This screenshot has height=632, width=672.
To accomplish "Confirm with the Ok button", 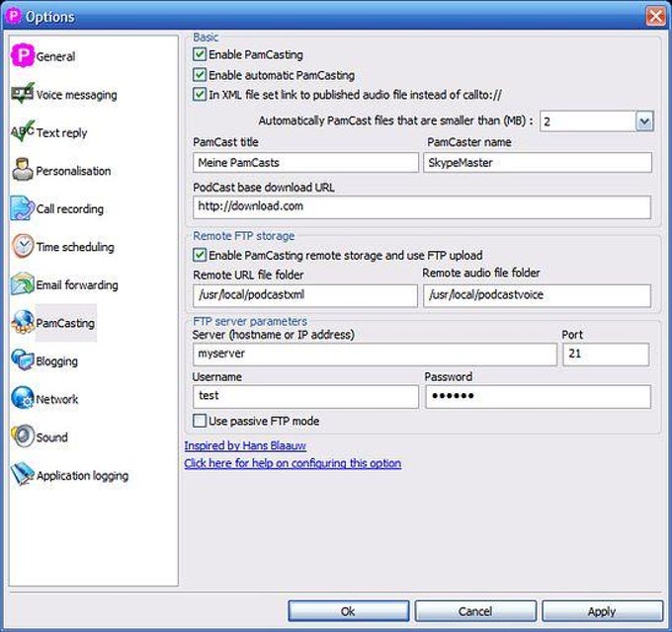I will tap(349, 611).
